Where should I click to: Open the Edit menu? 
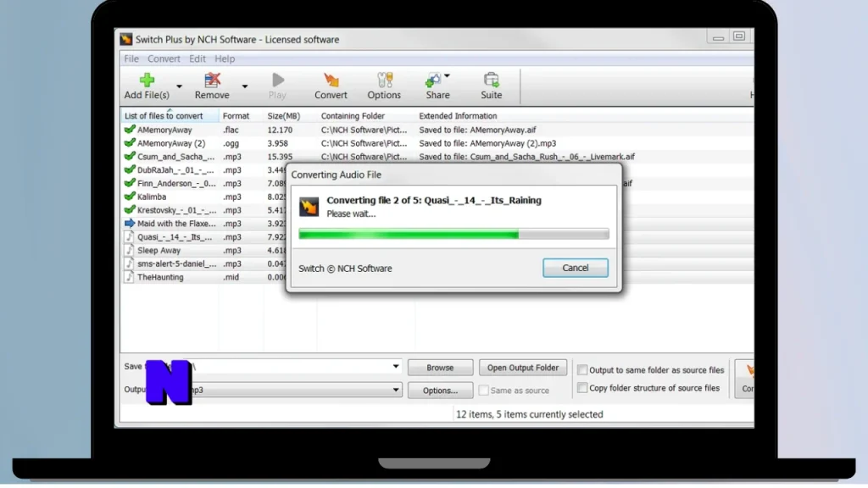click(x=197, y=58)
